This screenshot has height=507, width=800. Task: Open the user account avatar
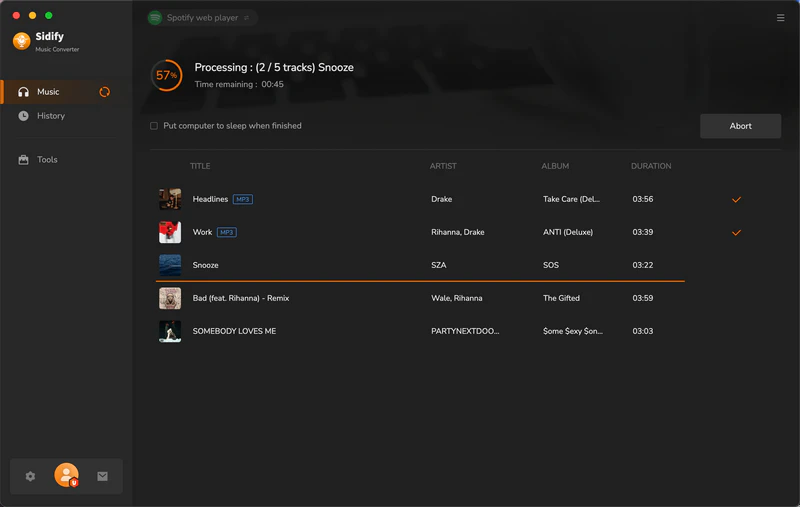pos(67,475)
